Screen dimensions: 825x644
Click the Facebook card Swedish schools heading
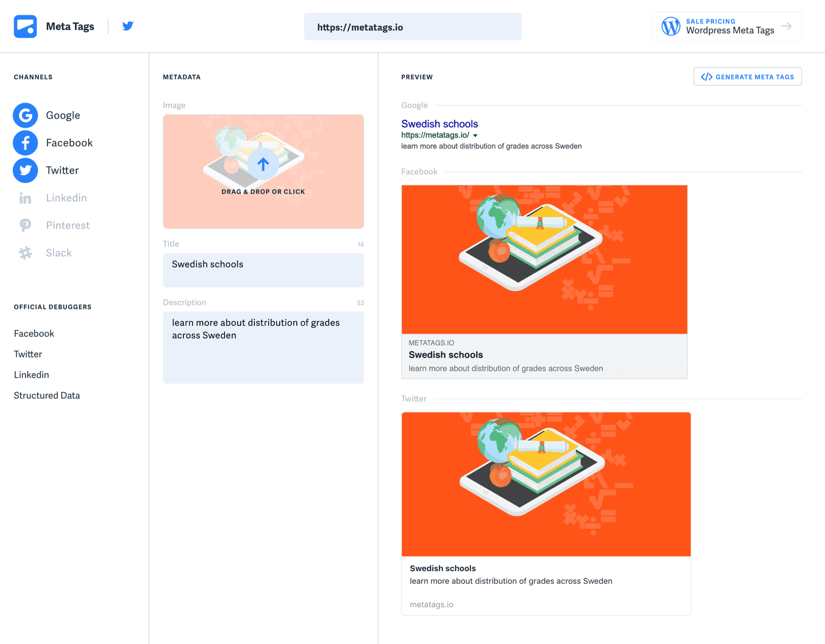click(x=446, y=355)
